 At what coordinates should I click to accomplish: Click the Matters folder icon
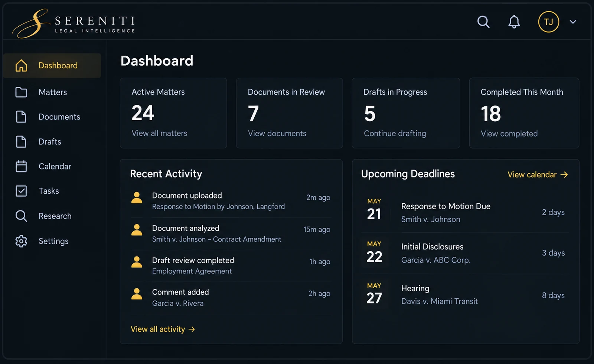pos(21,92)
